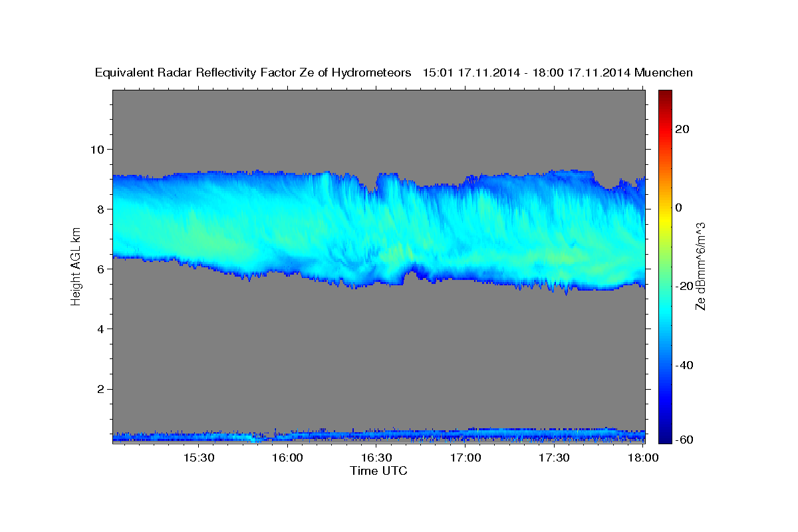Click the '16:00' time tick label
This screenshot has width=798, height=532.
click(287, 458)
